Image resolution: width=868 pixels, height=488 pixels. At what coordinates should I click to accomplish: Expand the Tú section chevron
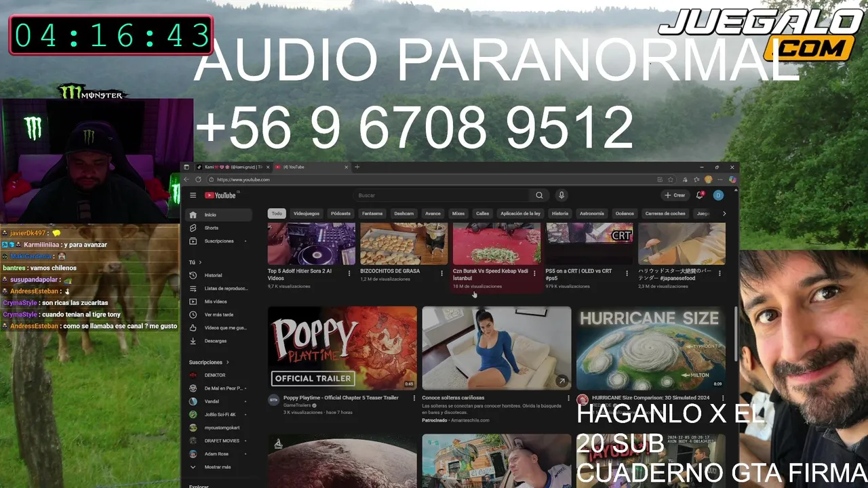[200, 262]
